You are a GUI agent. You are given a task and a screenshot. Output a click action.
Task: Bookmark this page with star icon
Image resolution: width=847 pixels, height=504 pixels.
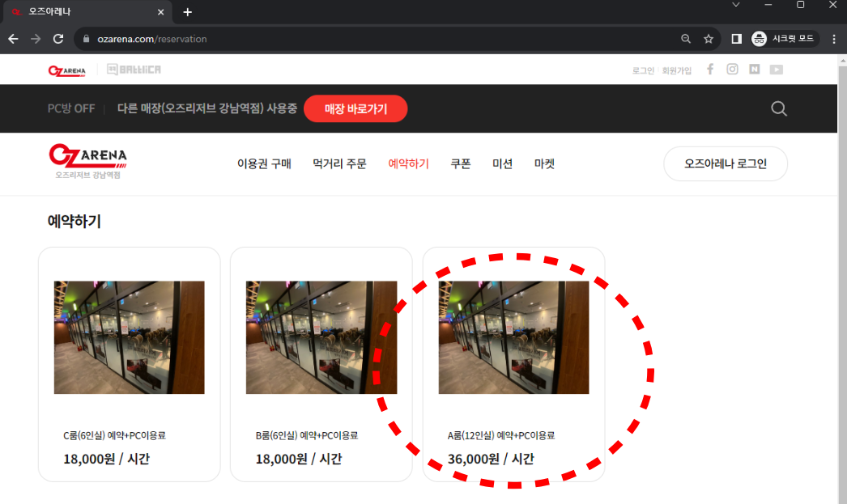pos(709,39)
